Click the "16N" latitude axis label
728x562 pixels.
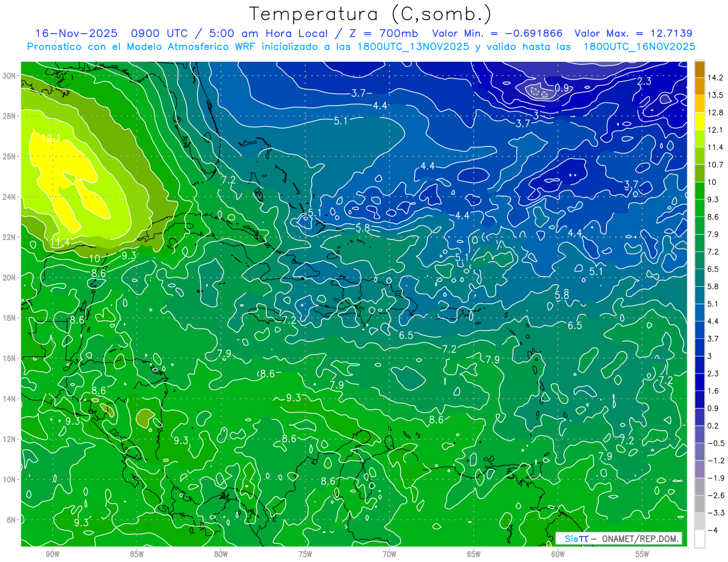(9, 358)
